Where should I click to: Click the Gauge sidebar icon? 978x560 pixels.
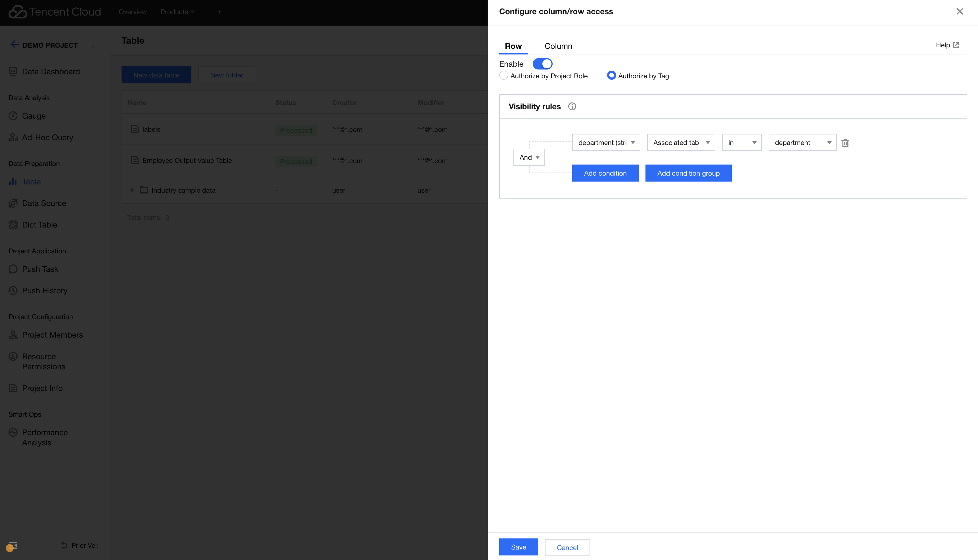click(13, 116)
